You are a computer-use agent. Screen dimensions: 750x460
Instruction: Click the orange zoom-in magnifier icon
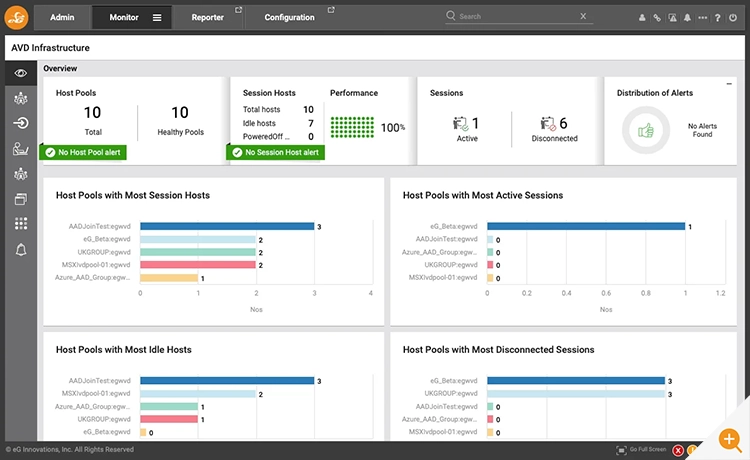(x=730, y=439)
